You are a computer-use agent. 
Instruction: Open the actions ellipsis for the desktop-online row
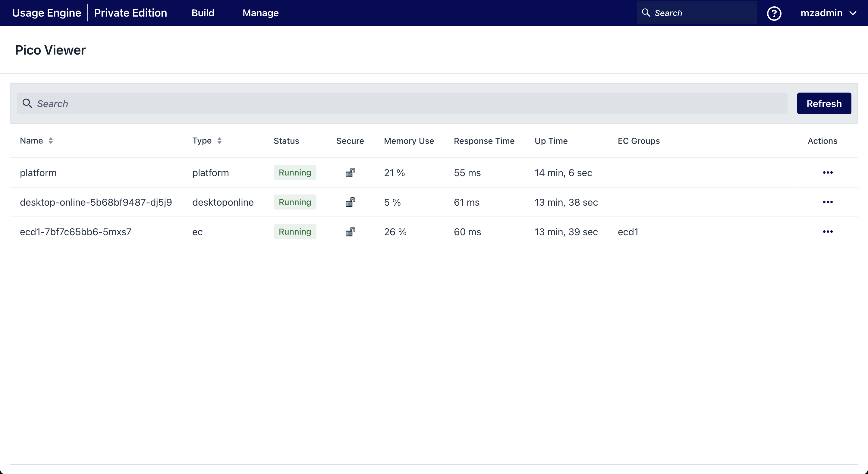click(828, 202)
